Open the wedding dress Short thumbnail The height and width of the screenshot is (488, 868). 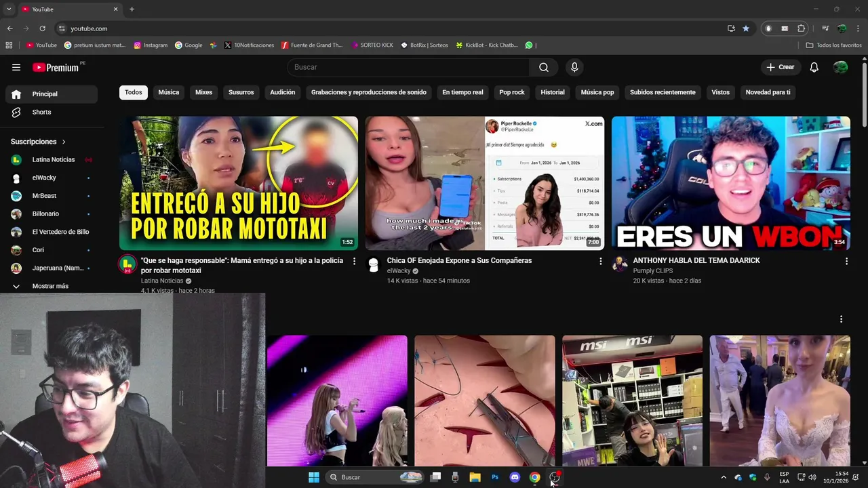coord(780,401)
